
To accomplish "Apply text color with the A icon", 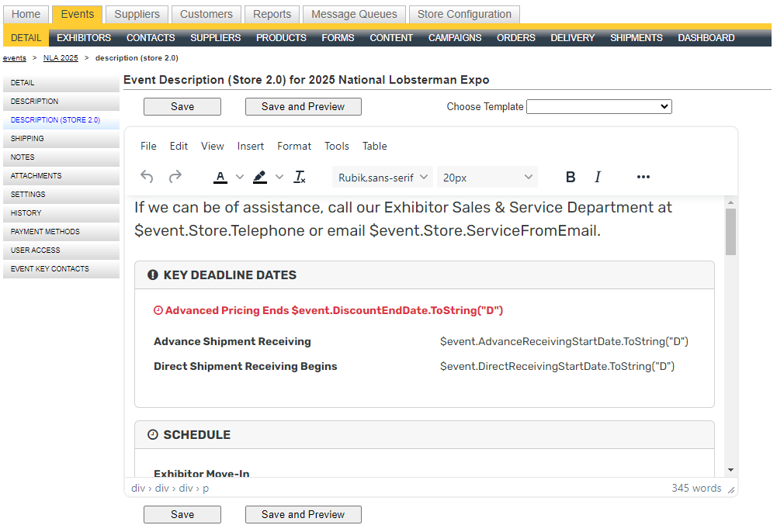I will 220,177.
